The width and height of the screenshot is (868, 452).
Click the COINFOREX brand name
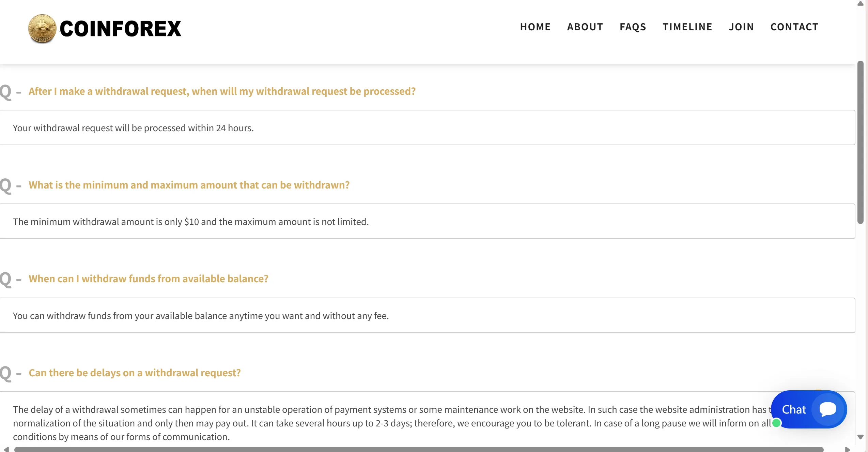pyautogui.click(x=121, y=29)
